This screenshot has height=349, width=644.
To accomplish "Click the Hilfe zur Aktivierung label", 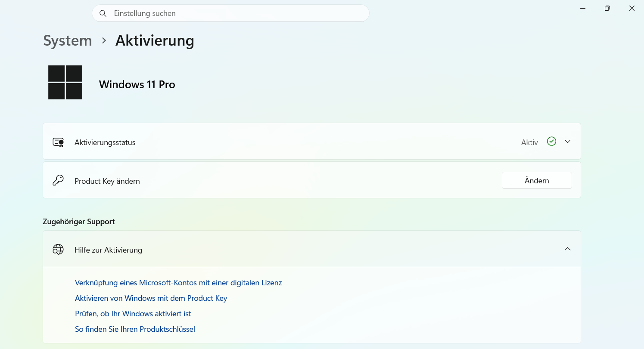I will 108,250.
